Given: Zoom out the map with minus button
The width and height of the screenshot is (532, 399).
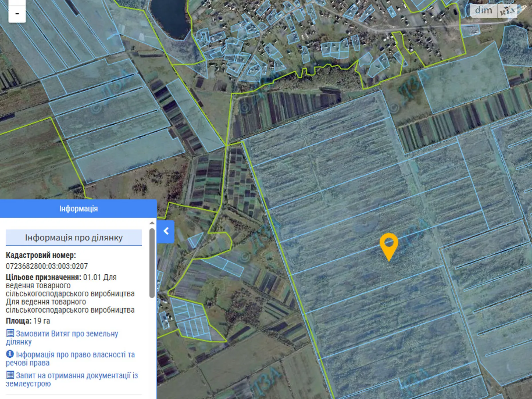Looking at the screenshot, I should pos(17,14).
